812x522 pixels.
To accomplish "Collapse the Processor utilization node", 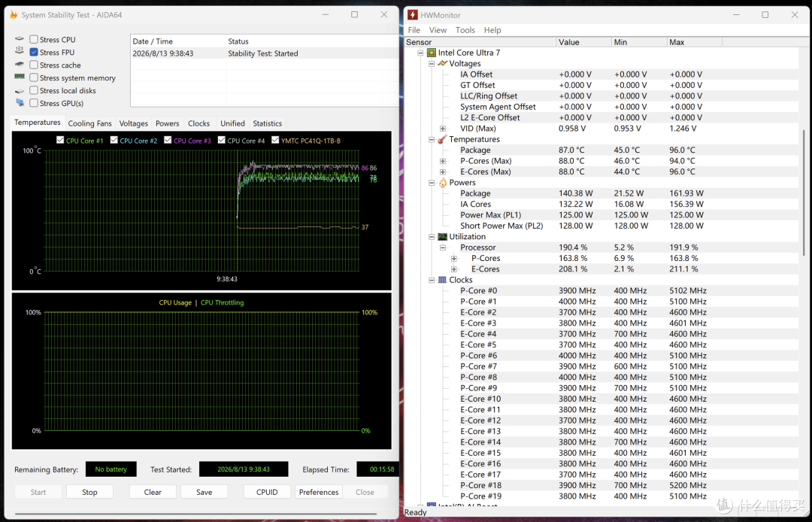I will pos(443,247).
